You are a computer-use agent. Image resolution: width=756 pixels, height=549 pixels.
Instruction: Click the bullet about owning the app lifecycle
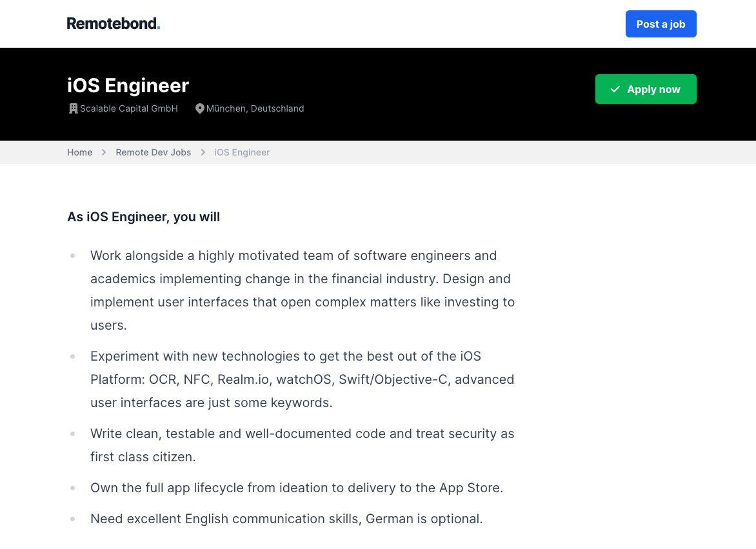pos(297,488)
